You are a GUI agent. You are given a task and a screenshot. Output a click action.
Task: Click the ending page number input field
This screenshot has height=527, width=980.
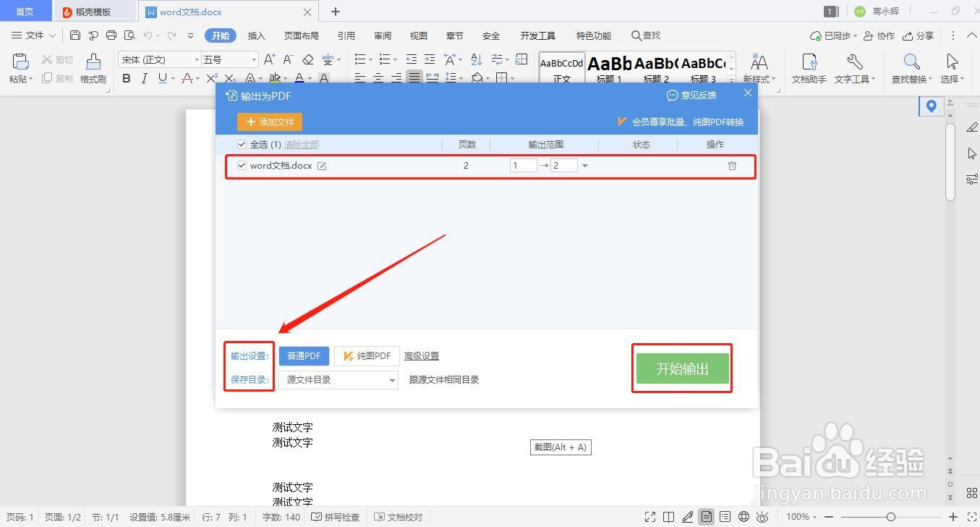(564, 165)
